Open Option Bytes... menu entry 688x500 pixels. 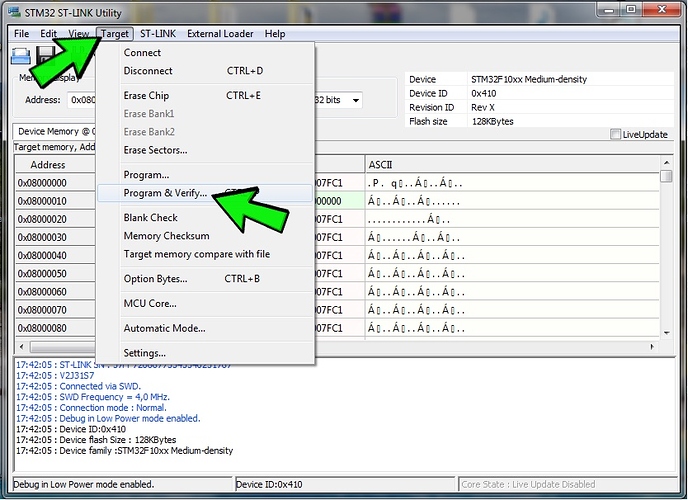tap(205, 279)
